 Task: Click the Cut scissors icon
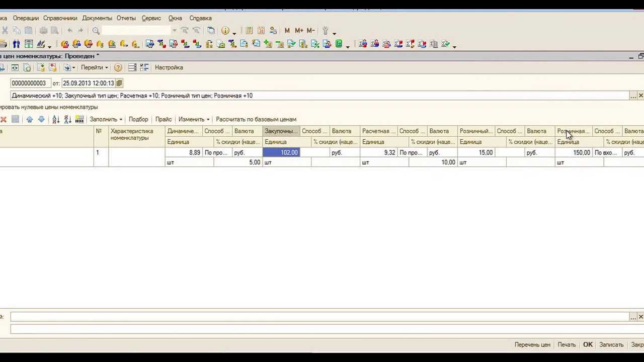pyautogui.click(x=5, y=31)
